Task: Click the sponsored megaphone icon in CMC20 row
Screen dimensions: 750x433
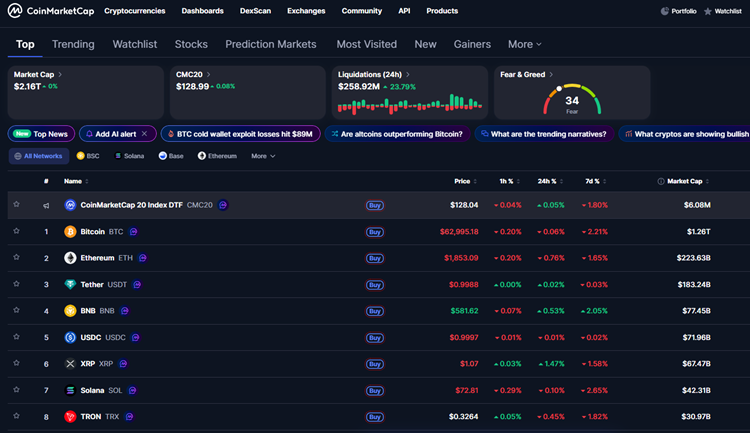Action: [x=46, y=205]
